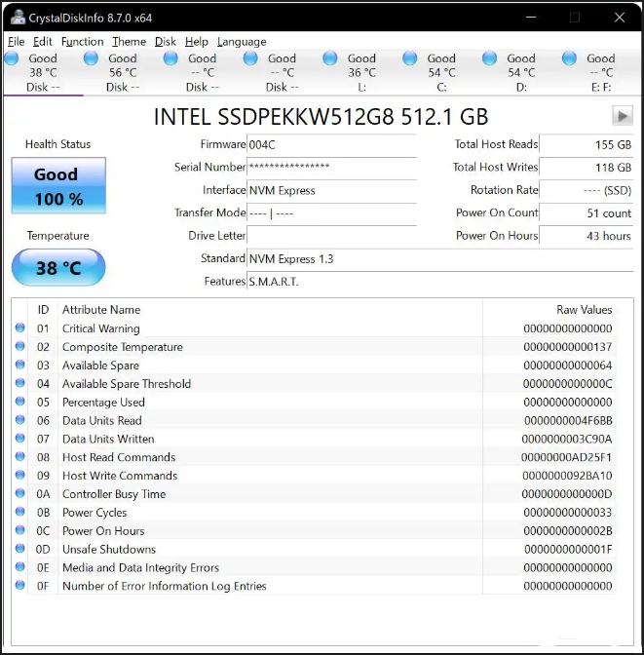Click status orb for Host Read Commands
644x655 pixels.
(20, 456)
